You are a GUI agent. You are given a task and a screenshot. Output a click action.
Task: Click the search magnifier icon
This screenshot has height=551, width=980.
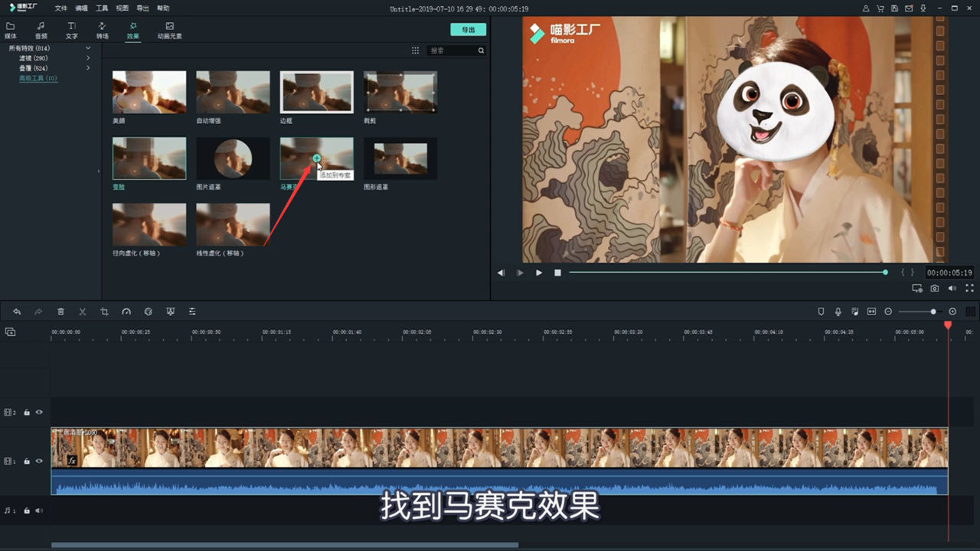point(481,51)
